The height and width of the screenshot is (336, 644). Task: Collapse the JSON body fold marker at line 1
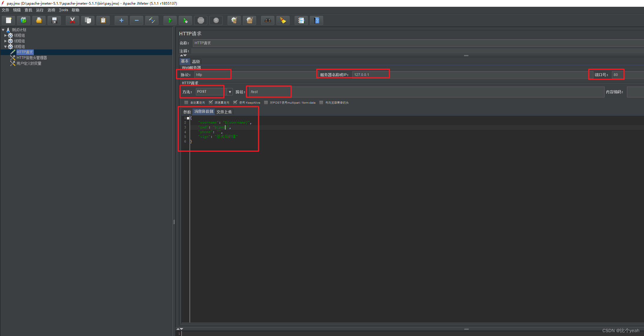188,118
